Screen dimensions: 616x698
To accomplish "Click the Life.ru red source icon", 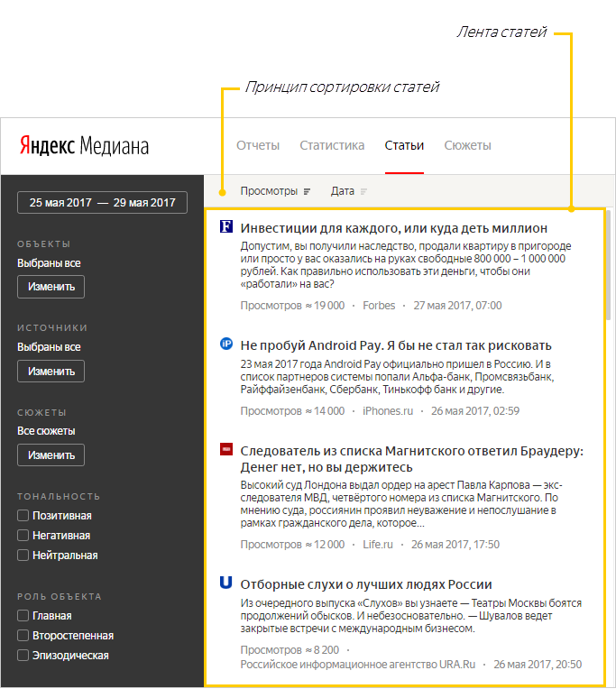I will (226, 449).
